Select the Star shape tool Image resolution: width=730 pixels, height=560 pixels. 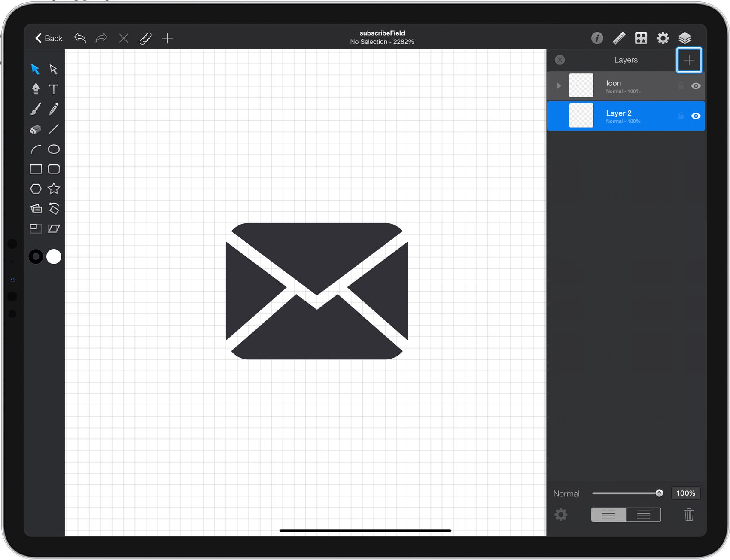pyautogui.click(x=54, y=189)
